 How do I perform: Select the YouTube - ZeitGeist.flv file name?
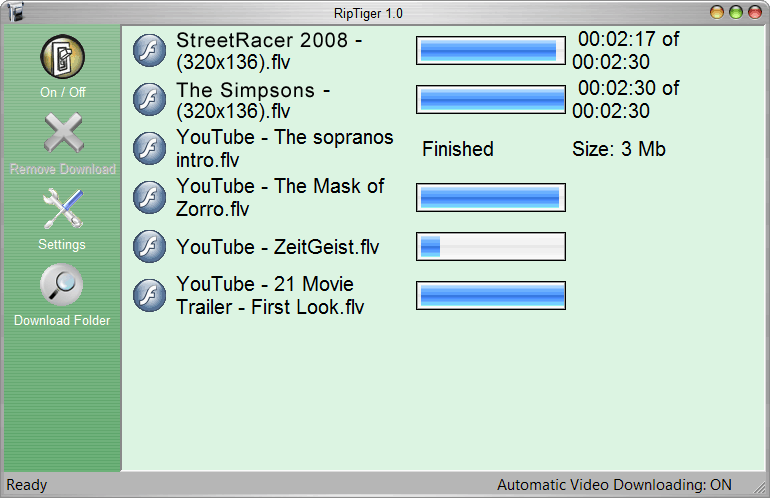(277, 247)
